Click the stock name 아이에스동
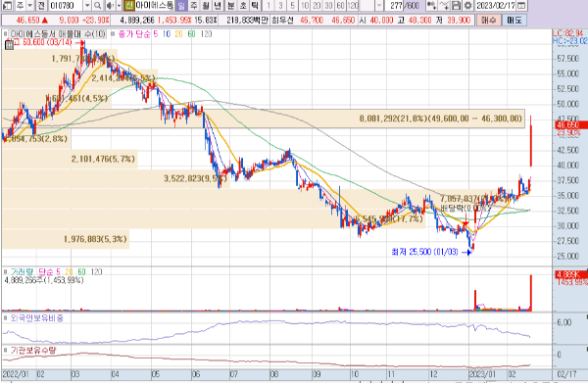The height and width of the screenshot is (383, 588). (154, 5)
